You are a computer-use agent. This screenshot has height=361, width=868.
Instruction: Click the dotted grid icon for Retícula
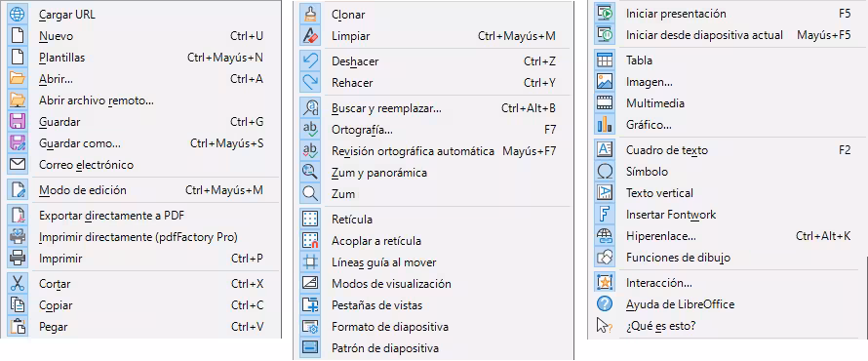pos(310,220)
